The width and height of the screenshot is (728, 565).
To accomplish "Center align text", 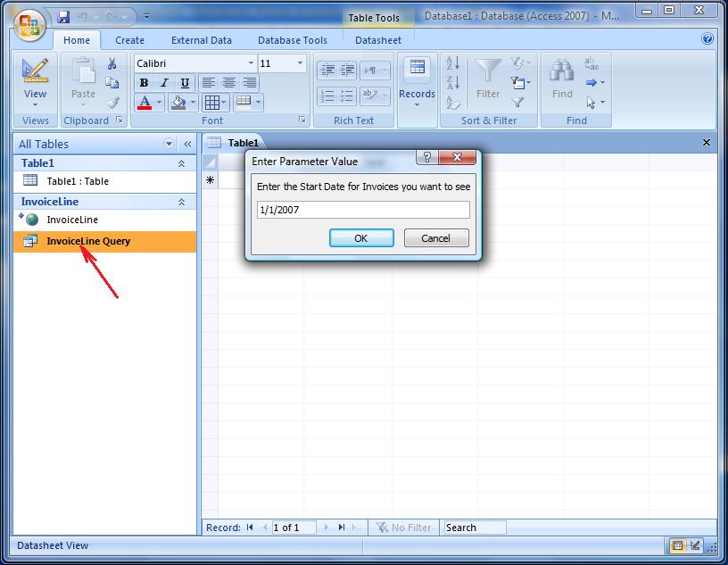I will pyautogui.click(x=229, y=83).
